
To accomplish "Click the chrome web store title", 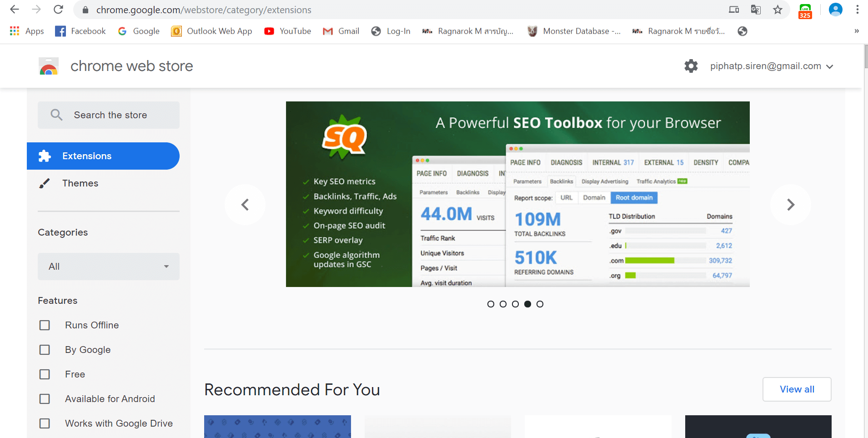I will pos(132,66).
